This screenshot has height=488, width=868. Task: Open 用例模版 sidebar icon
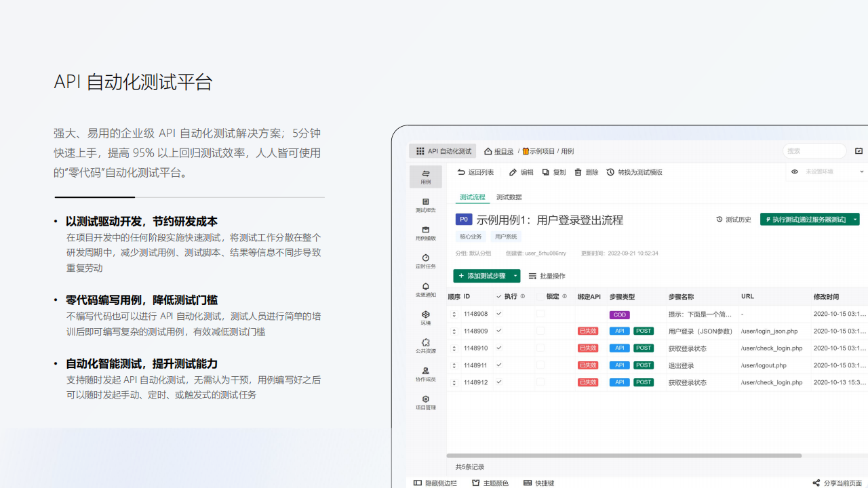click(425, 233)
